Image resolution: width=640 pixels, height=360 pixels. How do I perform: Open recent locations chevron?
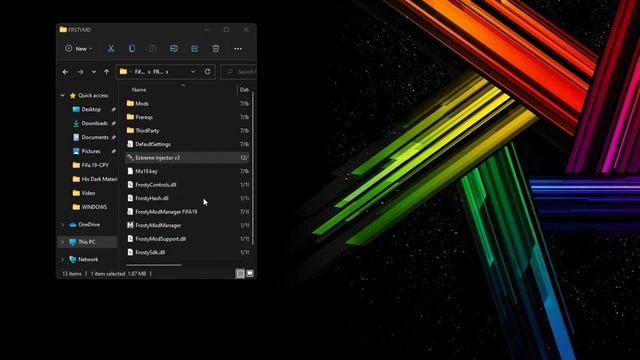click(x=94, y=72)
